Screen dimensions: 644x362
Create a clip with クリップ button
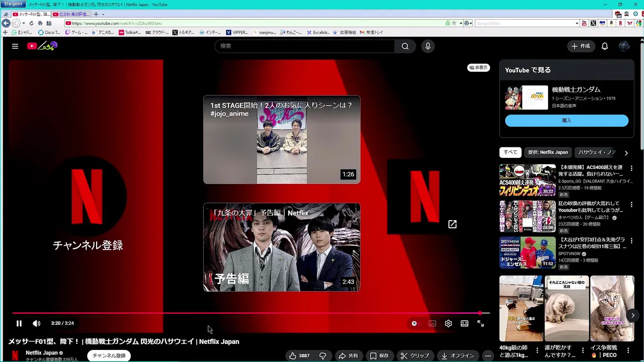click(x=415, y=355)
